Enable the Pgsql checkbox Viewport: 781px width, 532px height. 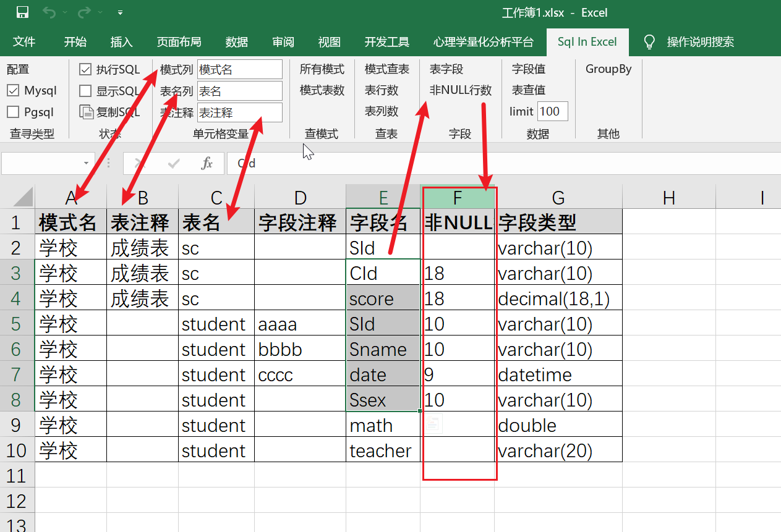coord(14,111)
